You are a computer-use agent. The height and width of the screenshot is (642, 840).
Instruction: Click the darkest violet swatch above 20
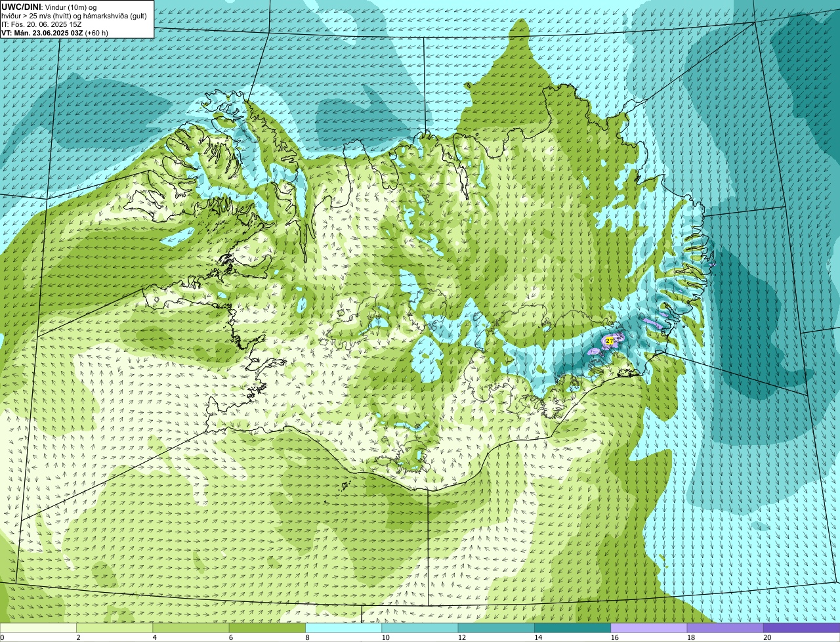point(802,628)
